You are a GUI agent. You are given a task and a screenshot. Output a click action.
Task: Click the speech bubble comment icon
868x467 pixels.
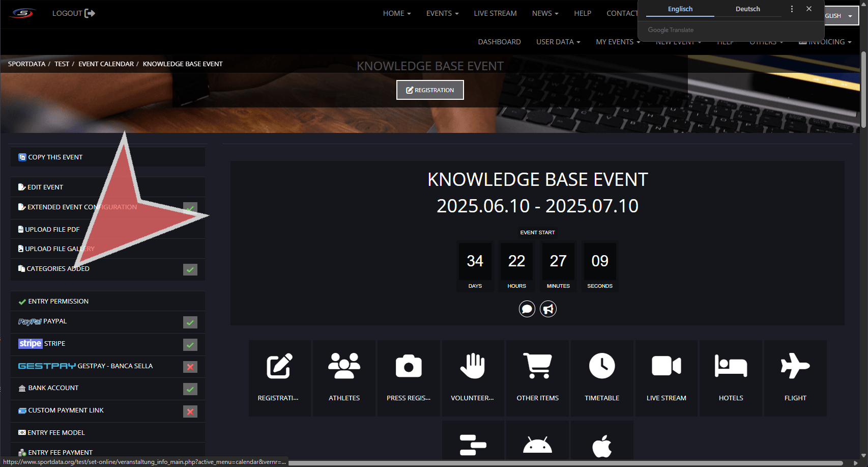point(527,309)
